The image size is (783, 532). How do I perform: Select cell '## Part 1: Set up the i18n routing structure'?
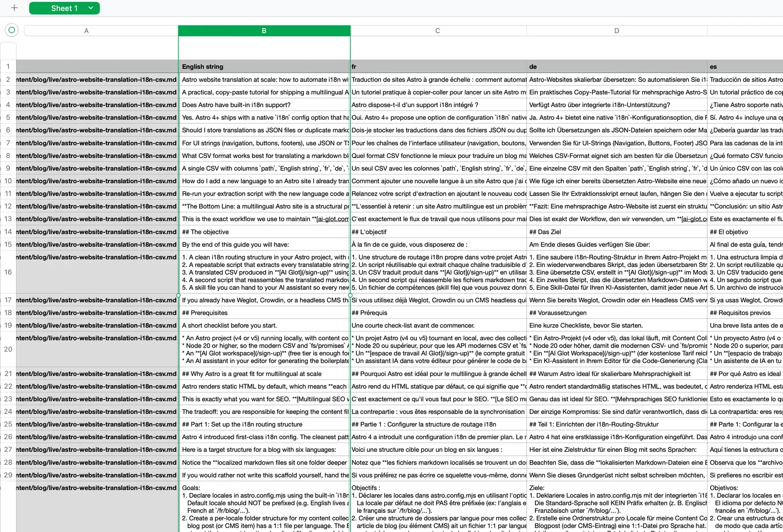264,424
